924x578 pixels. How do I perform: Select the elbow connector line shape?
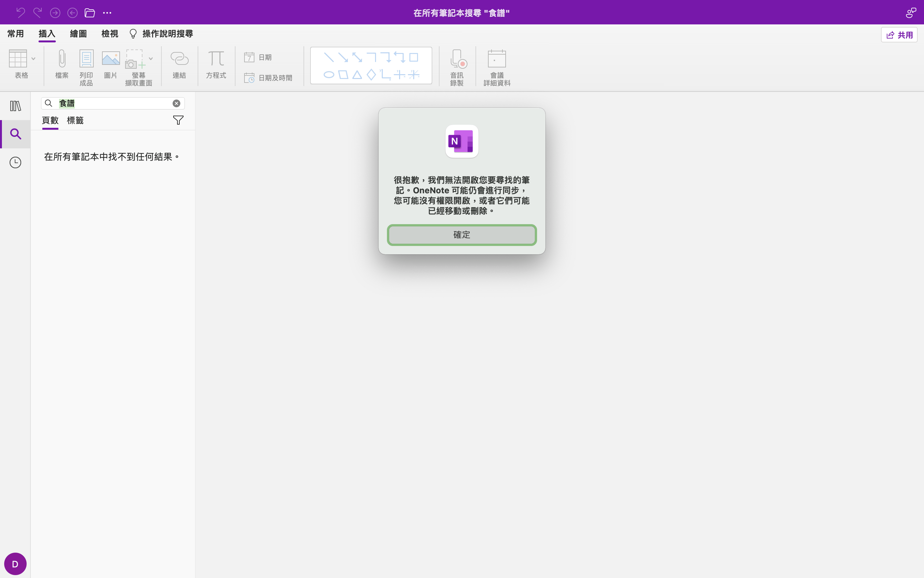[x=371, y=57]
